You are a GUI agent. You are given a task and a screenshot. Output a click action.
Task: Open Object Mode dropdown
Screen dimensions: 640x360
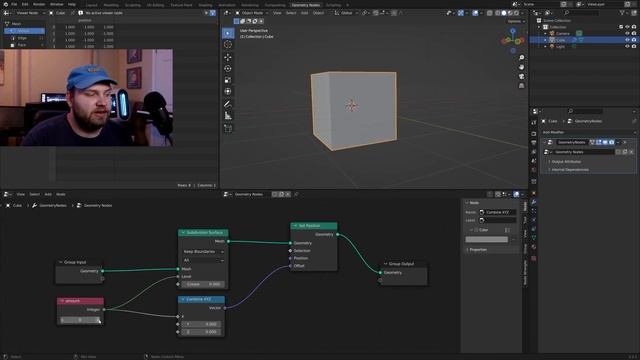[252, 13]
